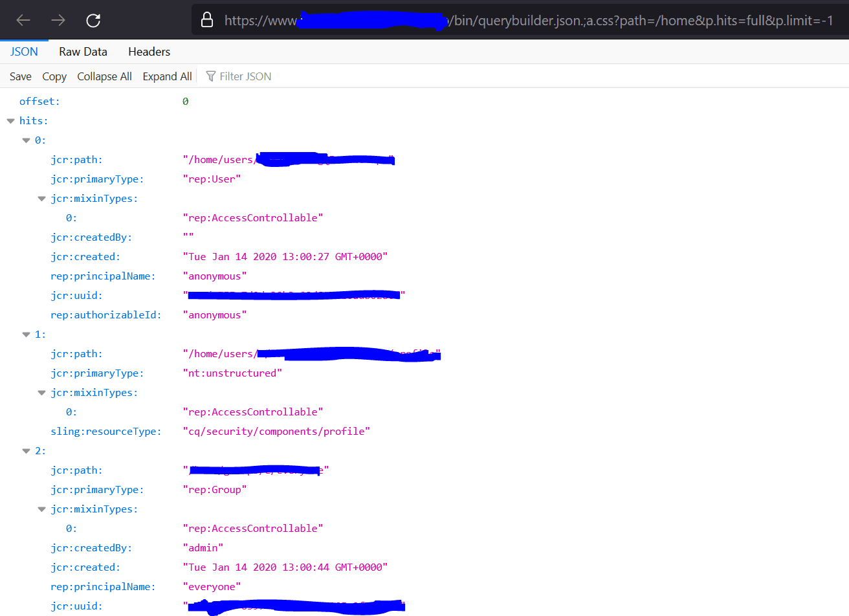The width and height of the screenshot is (849, 616).
Task: Click Collapse All
Action: point(104,76)
